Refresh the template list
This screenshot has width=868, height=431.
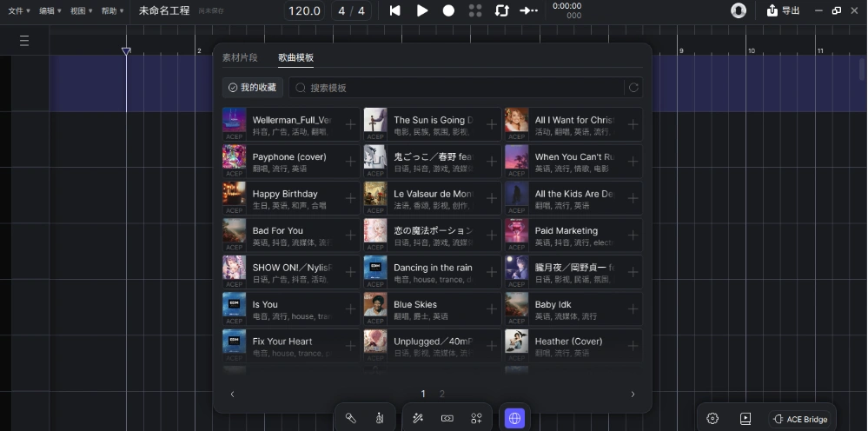(x=633, y=88)
